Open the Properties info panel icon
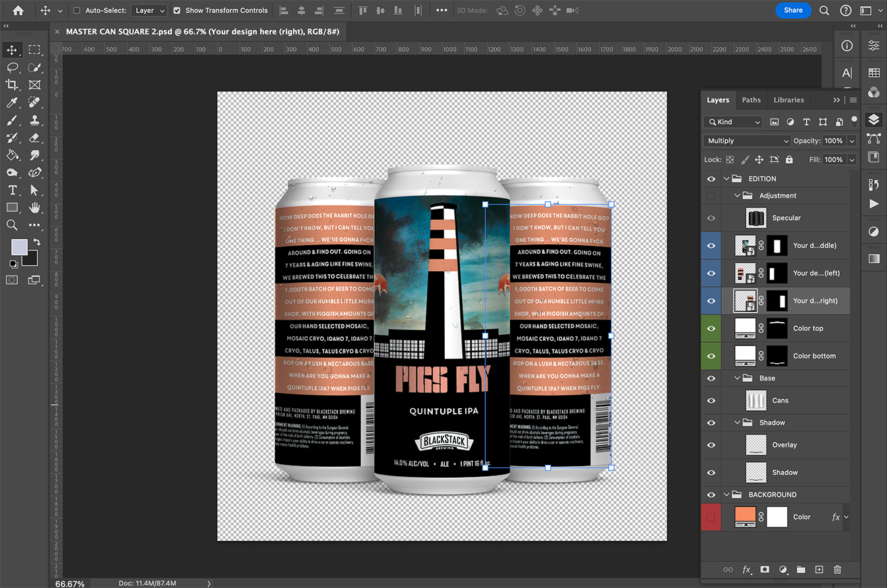887x588 pixels. [x=847, y=46]
